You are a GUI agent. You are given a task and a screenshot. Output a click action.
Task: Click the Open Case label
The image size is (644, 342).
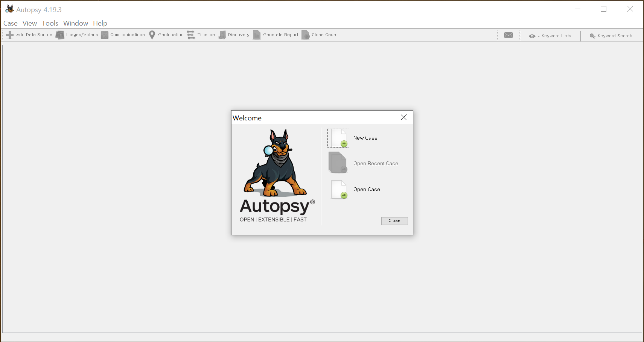click(x=367, y=190)
